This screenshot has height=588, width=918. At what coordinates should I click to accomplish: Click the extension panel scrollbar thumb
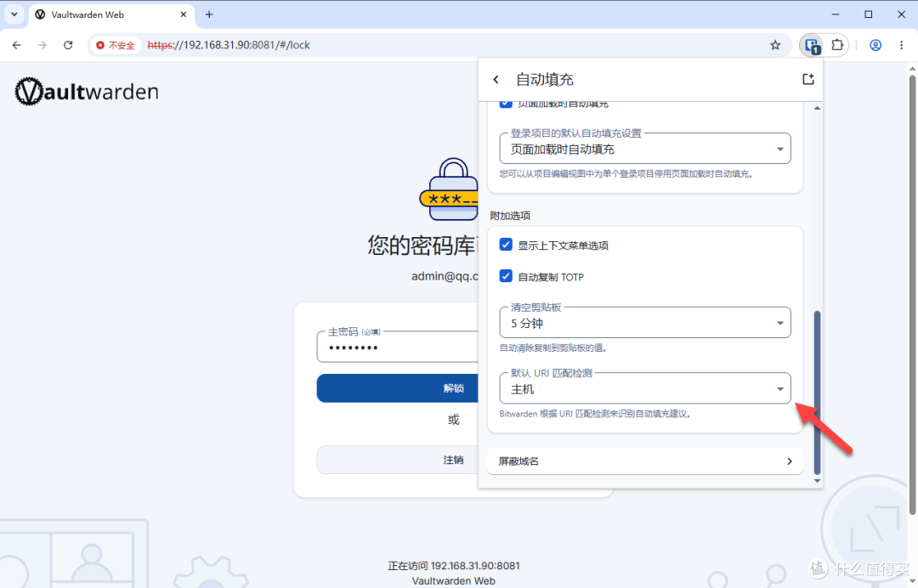pos(818,392)
